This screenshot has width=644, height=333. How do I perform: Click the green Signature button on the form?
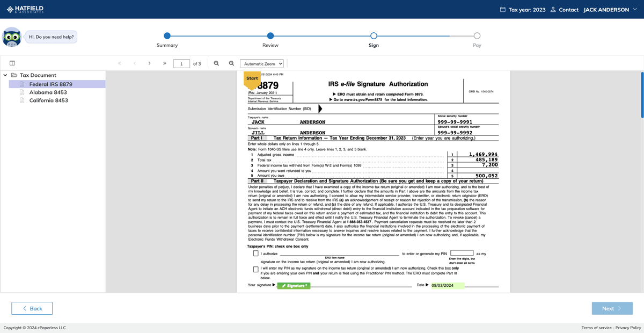294,285
